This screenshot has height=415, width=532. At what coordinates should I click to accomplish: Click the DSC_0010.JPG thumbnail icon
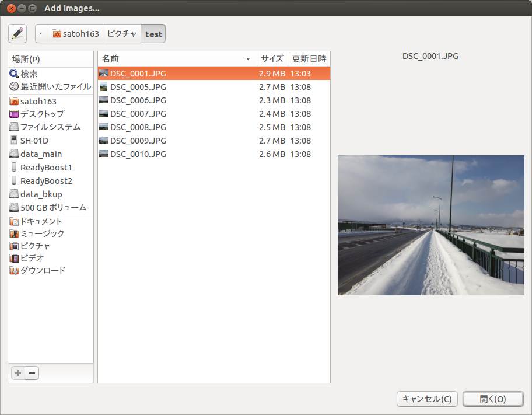point(104,154)
